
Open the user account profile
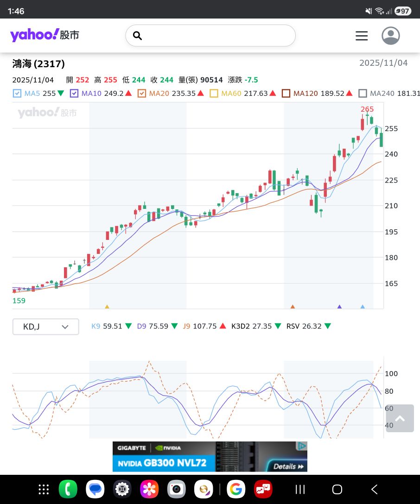click(391, 36)
